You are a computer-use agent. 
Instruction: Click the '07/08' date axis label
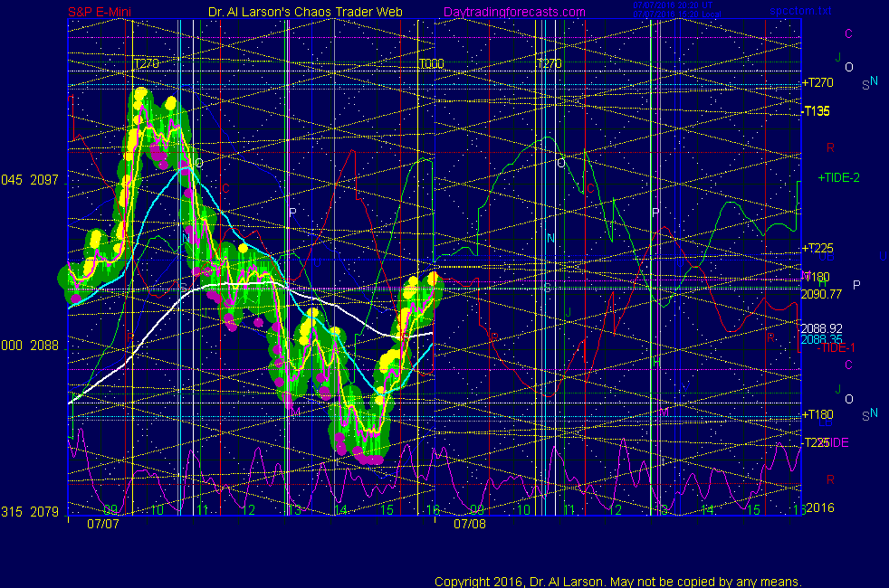(470, 524)
